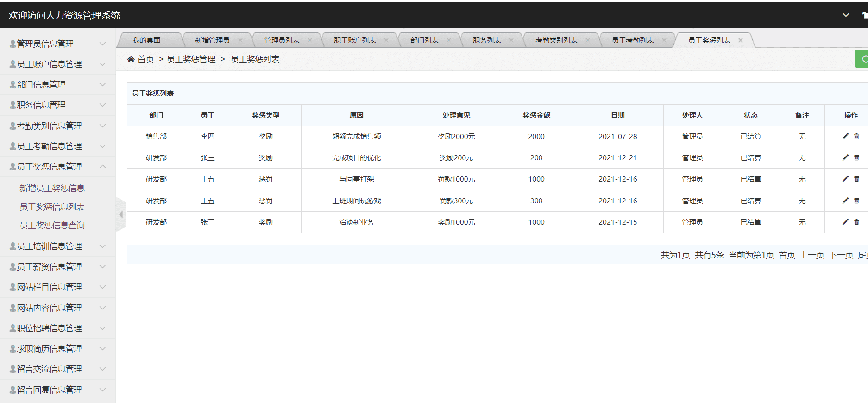
Task: Edit the 李四 销售部 reward record
Action: [x=845, y=136]
